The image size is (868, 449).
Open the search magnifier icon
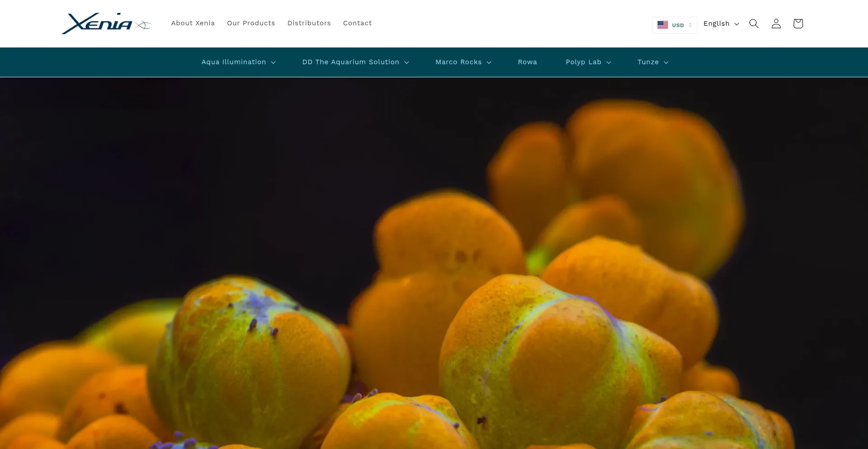754,24
